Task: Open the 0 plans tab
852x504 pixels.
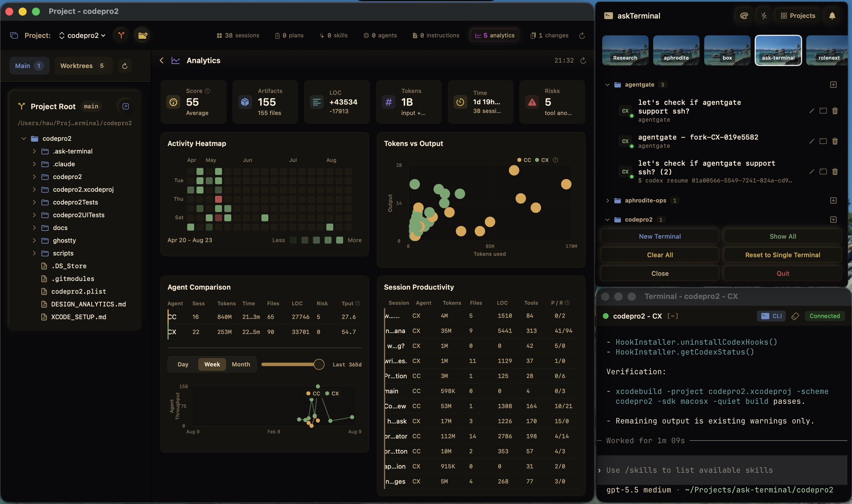Action: [x=289, y=35]
